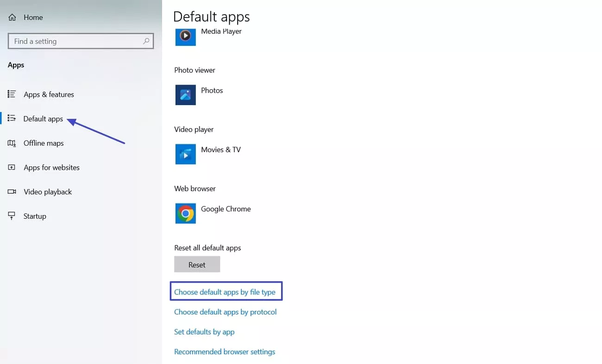Click the Media Player app icon
This screenshot has height=364, width=602.
pos(185,37)
